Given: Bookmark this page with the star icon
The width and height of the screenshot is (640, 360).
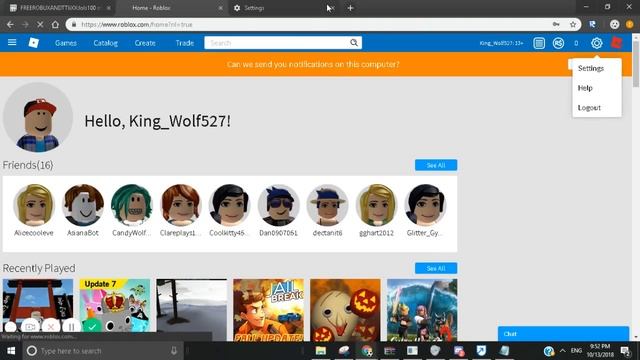Looking at the screenshot, I should [x=573, y=24].
